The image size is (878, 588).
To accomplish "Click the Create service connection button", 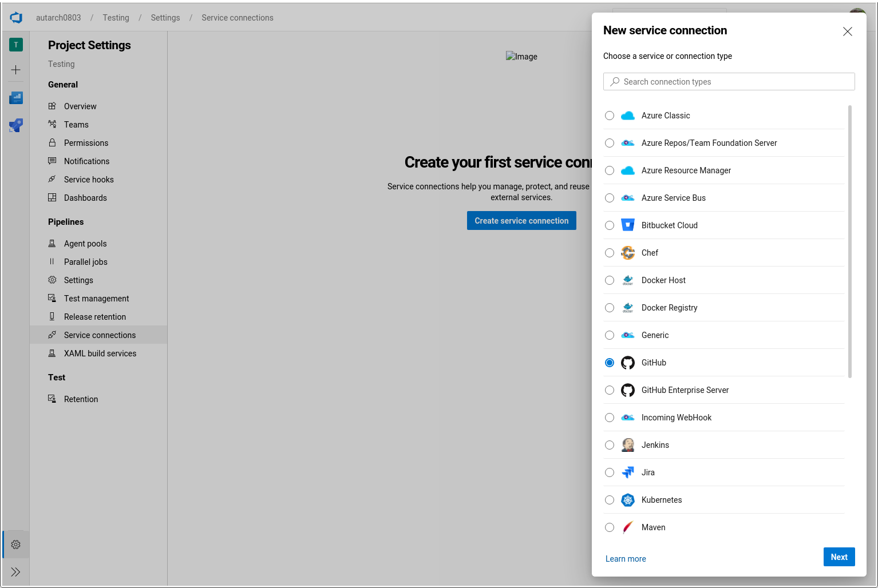I will click(x=521, y=221).
